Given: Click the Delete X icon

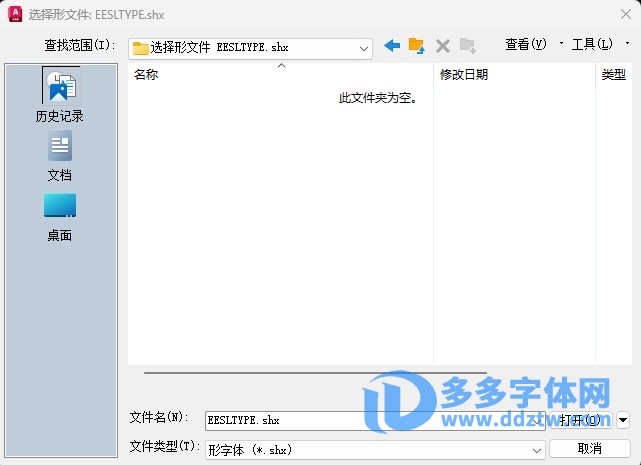Looking at the screenshot, I should (442, 46).
